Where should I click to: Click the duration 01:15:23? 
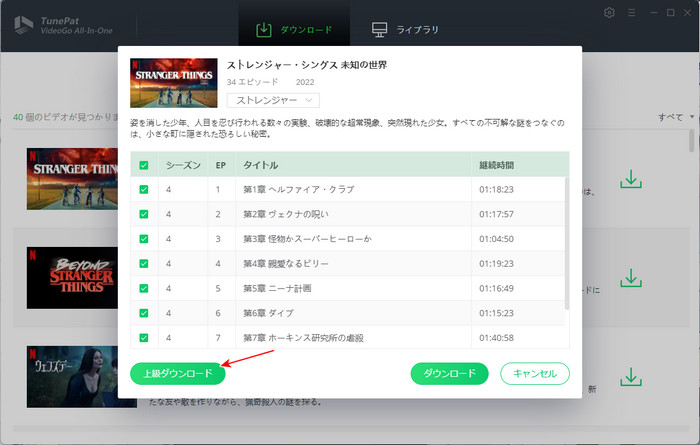496,313
